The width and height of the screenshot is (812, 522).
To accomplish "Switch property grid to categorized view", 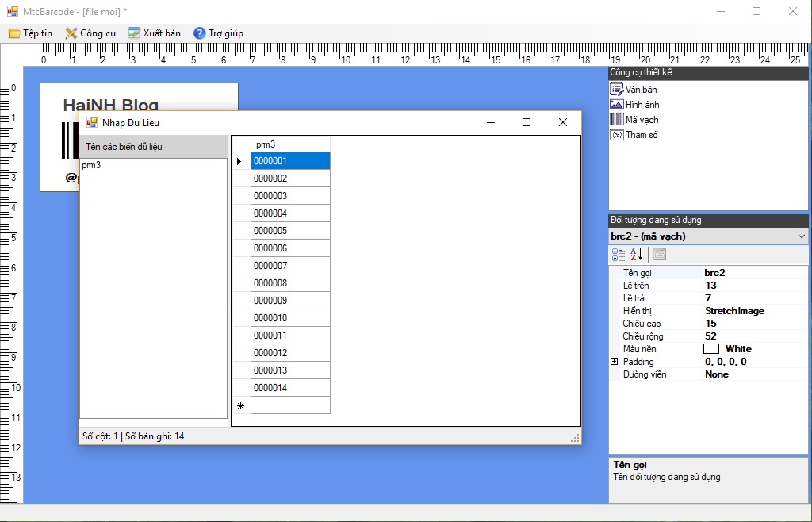I will 619,255.
